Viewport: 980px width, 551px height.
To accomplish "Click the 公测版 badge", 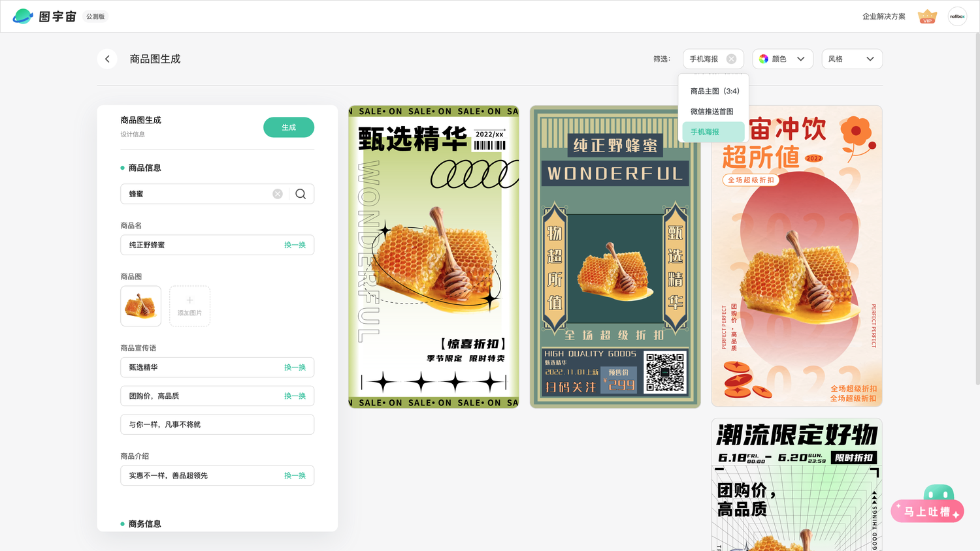I will (95, 16).
